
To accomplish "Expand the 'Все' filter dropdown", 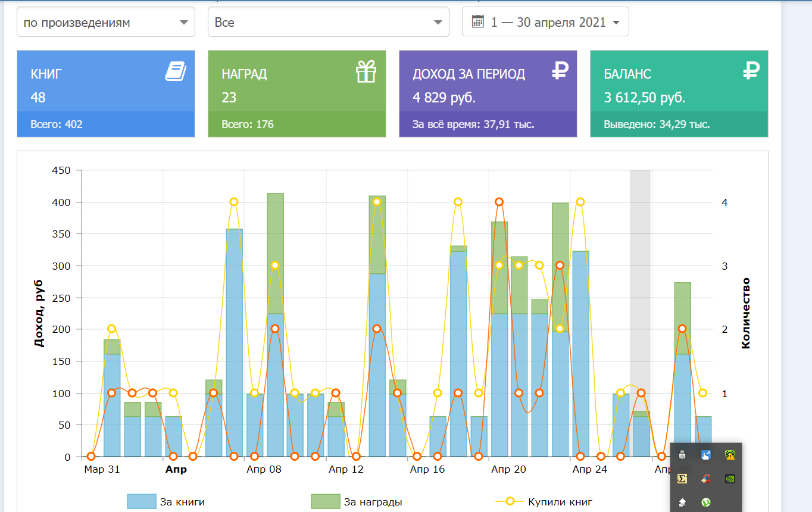I will click(328, 23).
